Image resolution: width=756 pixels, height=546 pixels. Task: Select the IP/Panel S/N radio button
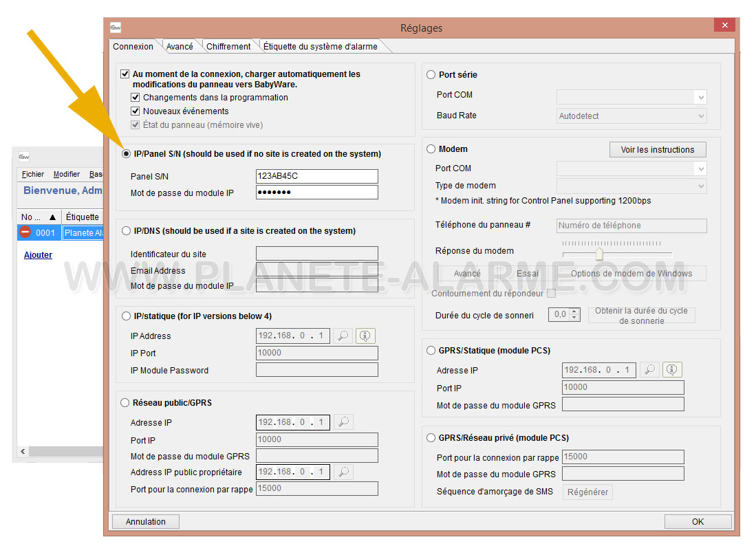pyautogui.click(x=127, y=154)
